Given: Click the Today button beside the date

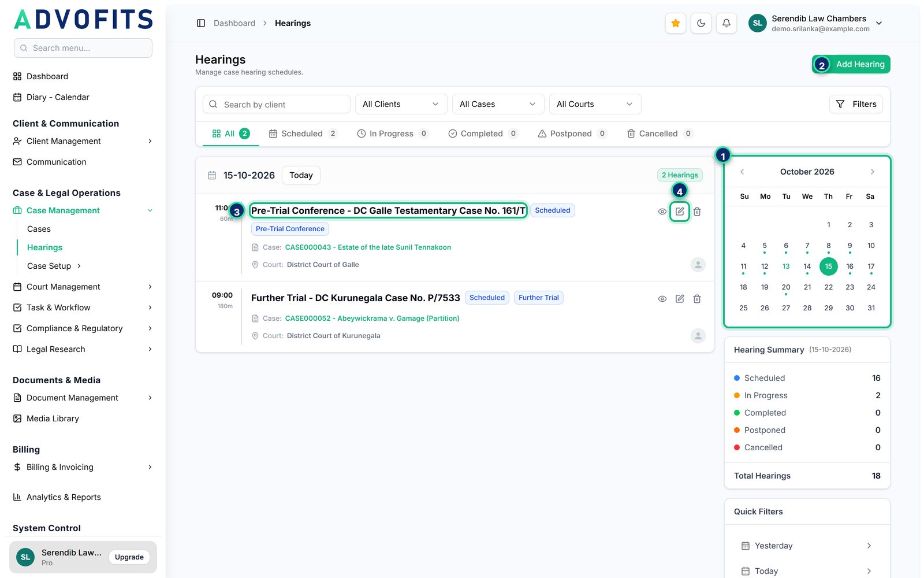Looking at the screenshot, I should point(301,175).
